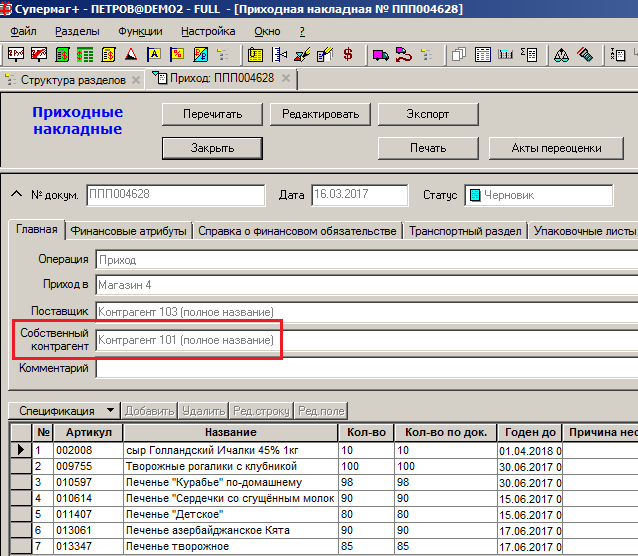
Task: Open Справка о финансовом обязательстве tab
Action: click(x=297, y=231)
